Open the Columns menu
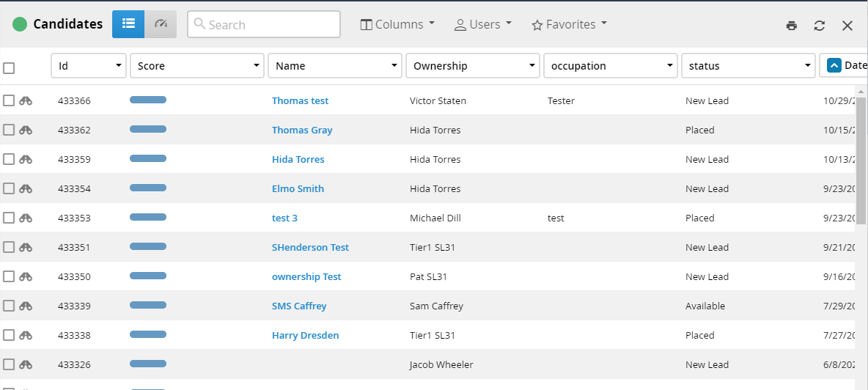 coord(397,24)
